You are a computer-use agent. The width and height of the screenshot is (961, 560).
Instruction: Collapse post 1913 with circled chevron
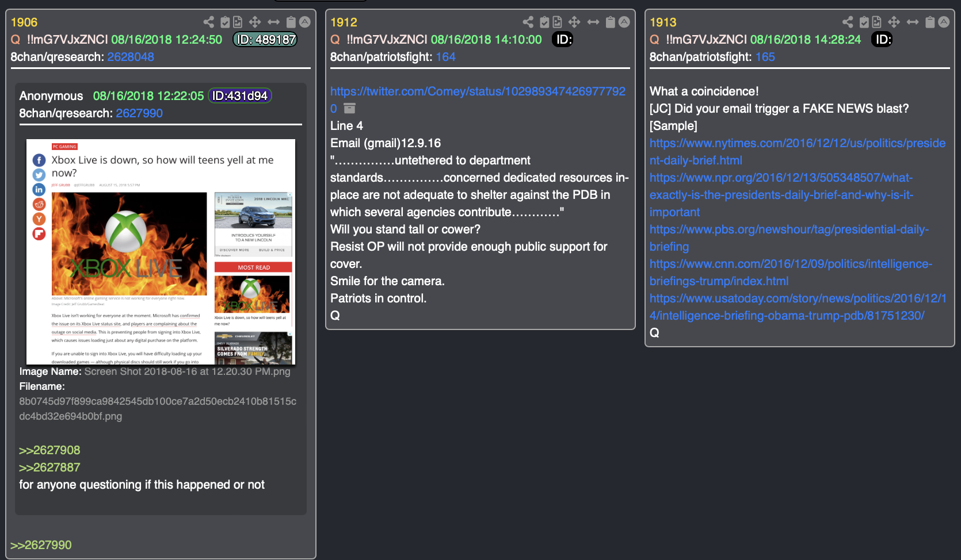(x=944, y=22)
